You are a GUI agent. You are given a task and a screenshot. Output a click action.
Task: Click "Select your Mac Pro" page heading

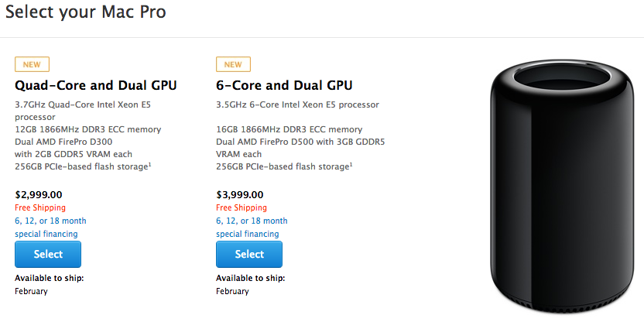point(86,12)
